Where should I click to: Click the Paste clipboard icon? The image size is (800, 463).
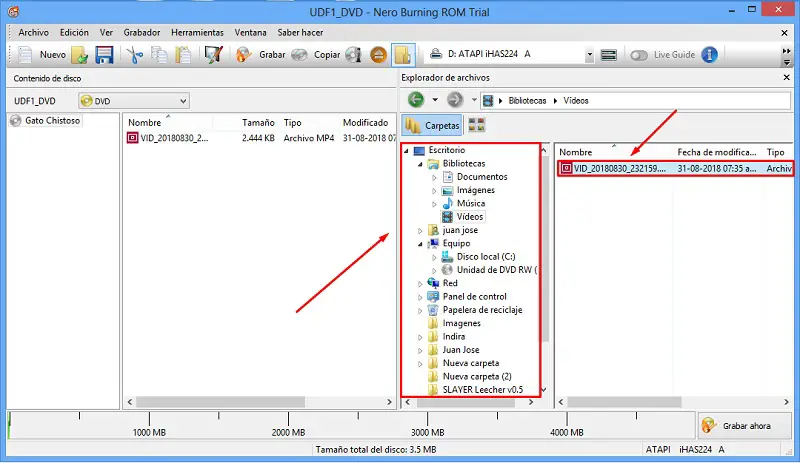[x=183, y=55]
